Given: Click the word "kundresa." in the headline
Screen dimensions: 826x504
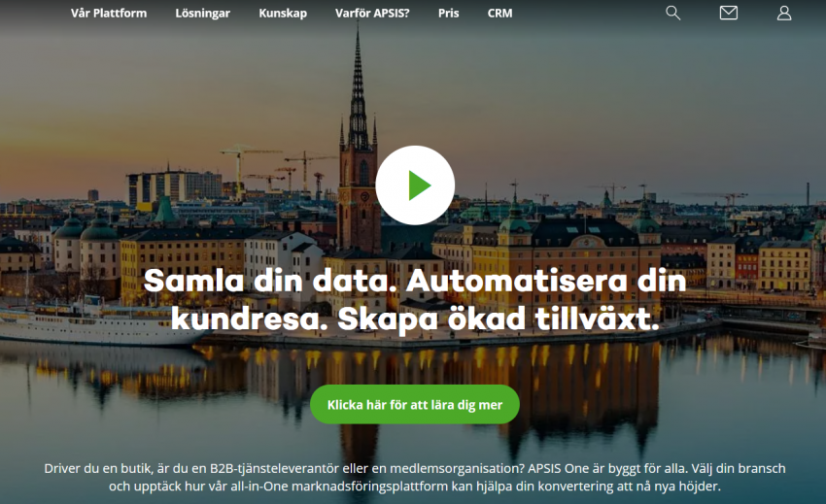Looking at the screenshot, I should tap(250, 319).
